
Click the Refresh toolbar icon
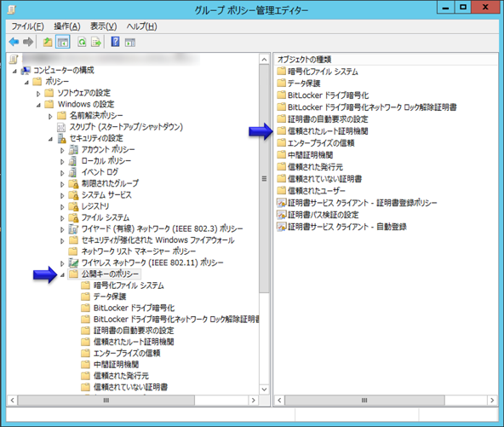click(82, 42)
